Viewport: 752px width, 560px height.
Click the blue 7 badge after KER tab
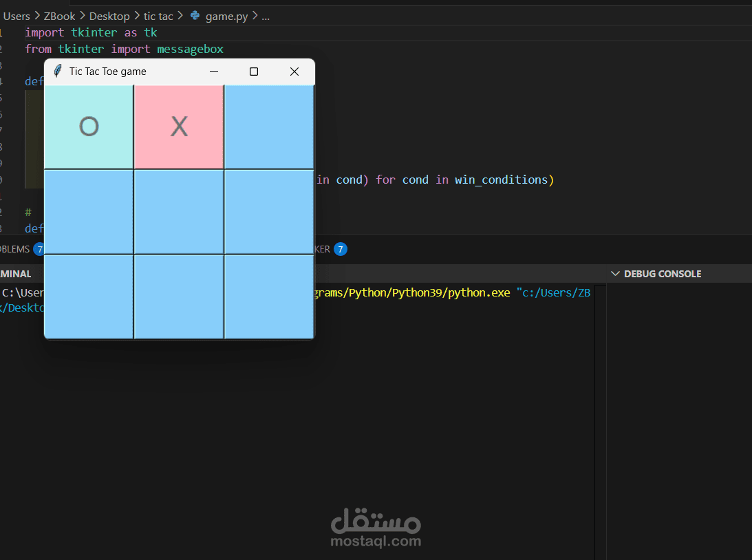tap(341, 249)
